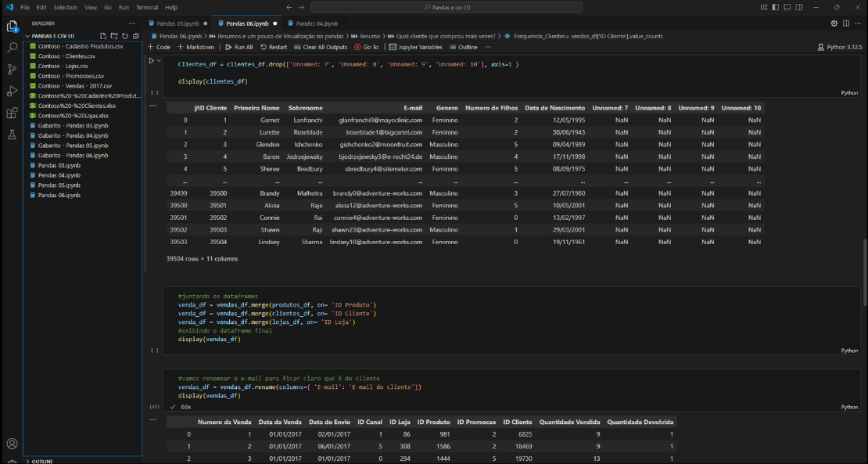Screen dimensions: 868x464
Task: Open the Edit menu
Action: [x=41, y=7]
